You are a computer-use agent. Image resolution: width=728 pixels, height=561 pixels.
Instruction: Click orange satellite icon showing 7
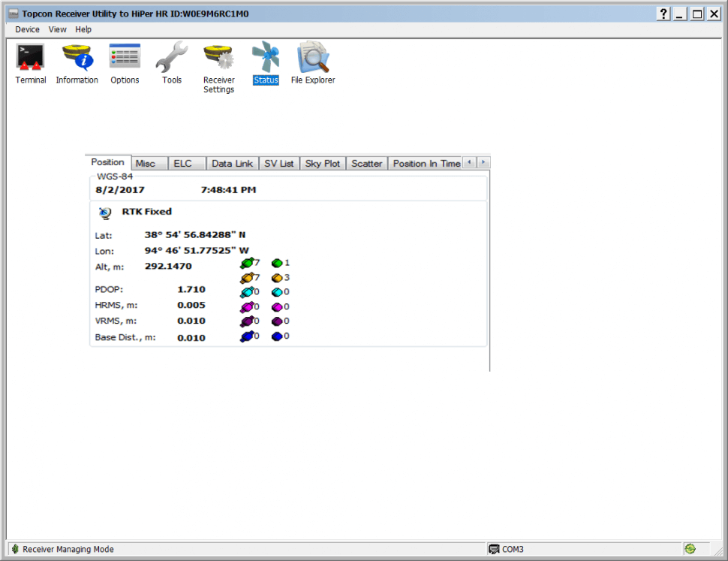click(247, 278)
